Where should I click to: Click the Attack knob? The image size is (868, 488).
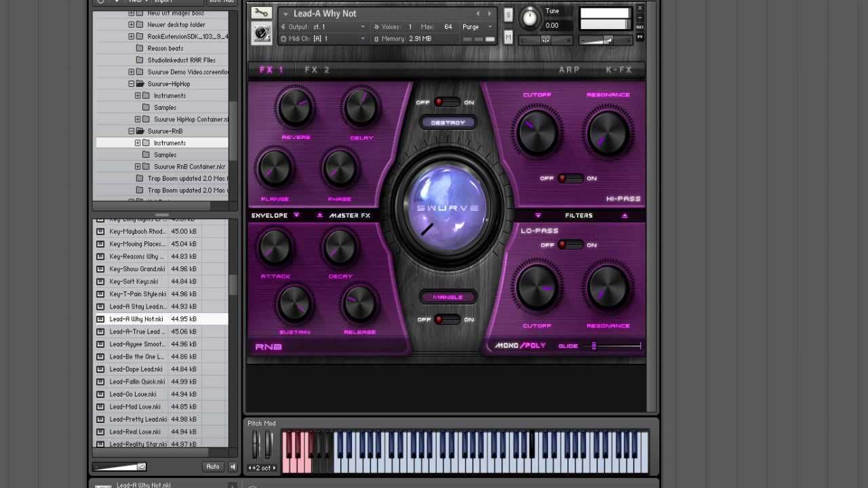(x=275, y=247)
